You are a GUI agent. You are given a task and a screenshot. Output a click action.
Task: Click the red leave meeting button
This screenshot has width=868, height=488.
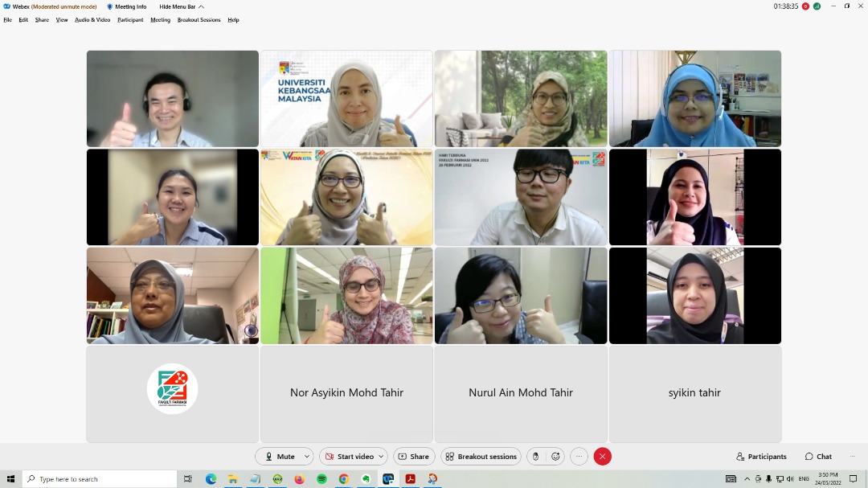(x=602, y=457)
